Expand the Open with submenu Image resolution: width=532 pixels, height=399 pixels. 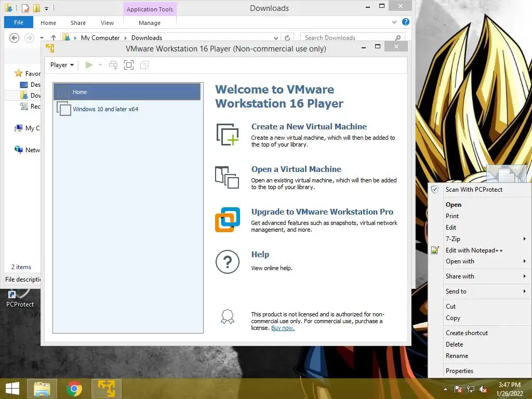click(480, 261)
